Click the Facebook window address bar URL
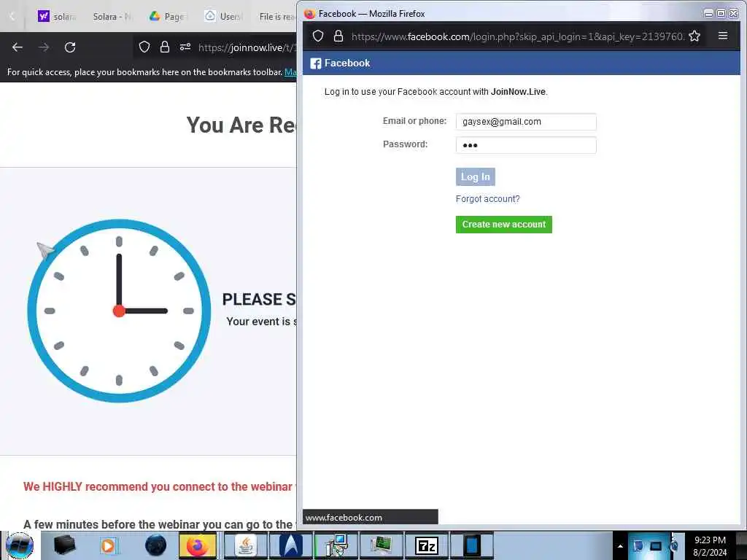Image resolution: width=747 pixels, height=560 pixels. pos(517,36)
